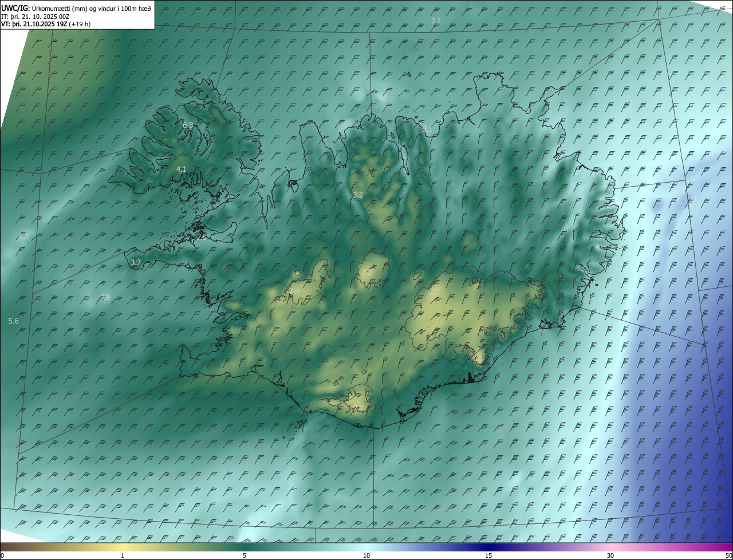The width and height of the screenshot is (733, 560).
Task: Click the 7.9 value label on the map
Action: [x=105, y=297]
